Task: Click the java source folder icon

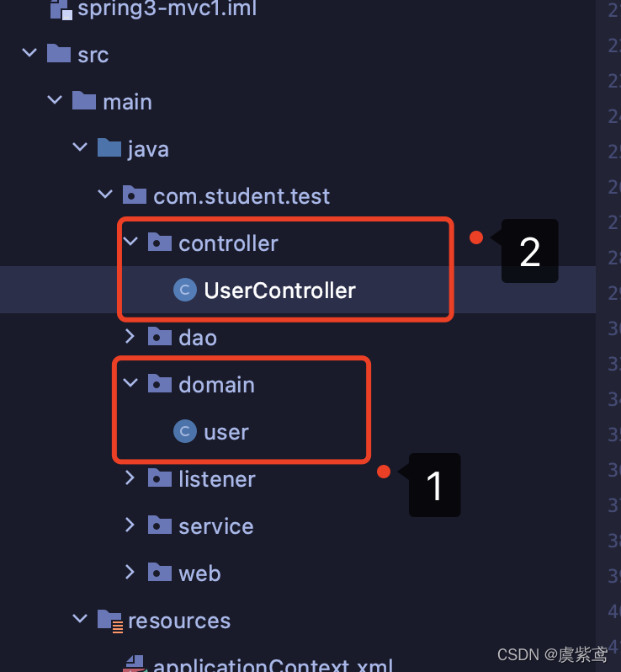Action: coord(109,149)
